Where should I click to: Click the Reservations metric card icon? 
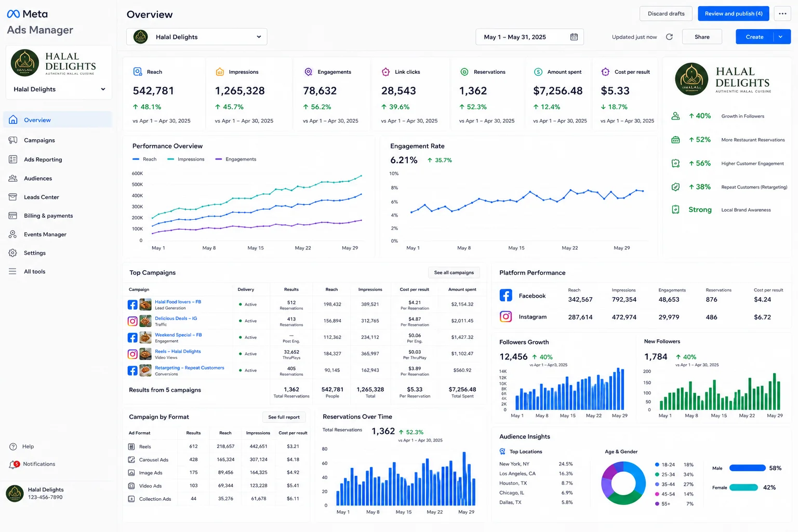click(x=464, y=72)
